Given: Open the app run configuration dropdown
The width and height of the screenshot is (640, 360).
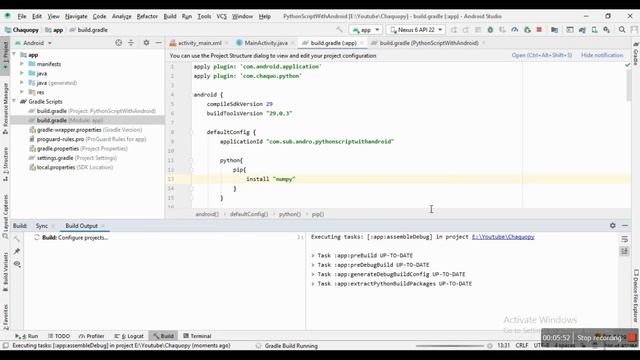Looking at the screenshot, I should pyautogui.click(x=366, y=30).
